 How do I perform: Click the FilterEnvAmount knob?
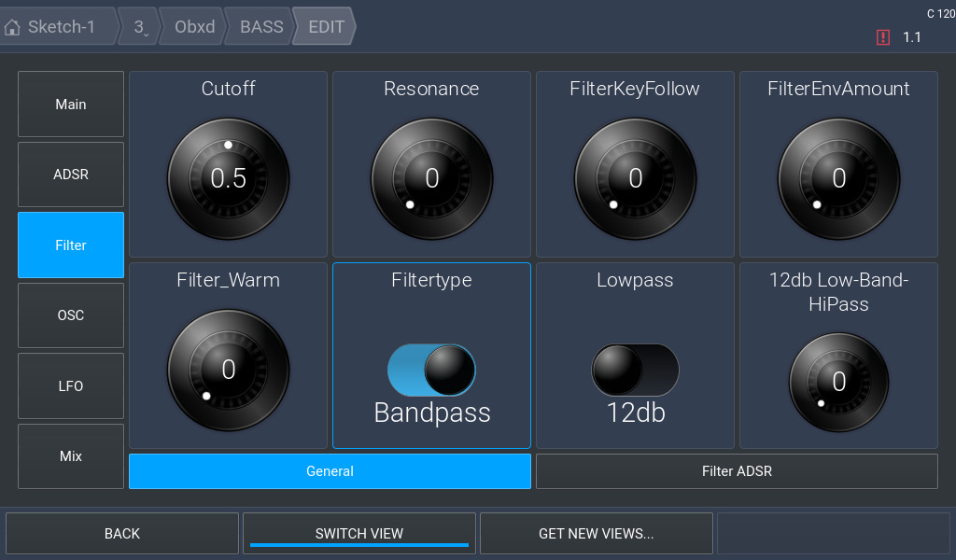pos(839,178)
